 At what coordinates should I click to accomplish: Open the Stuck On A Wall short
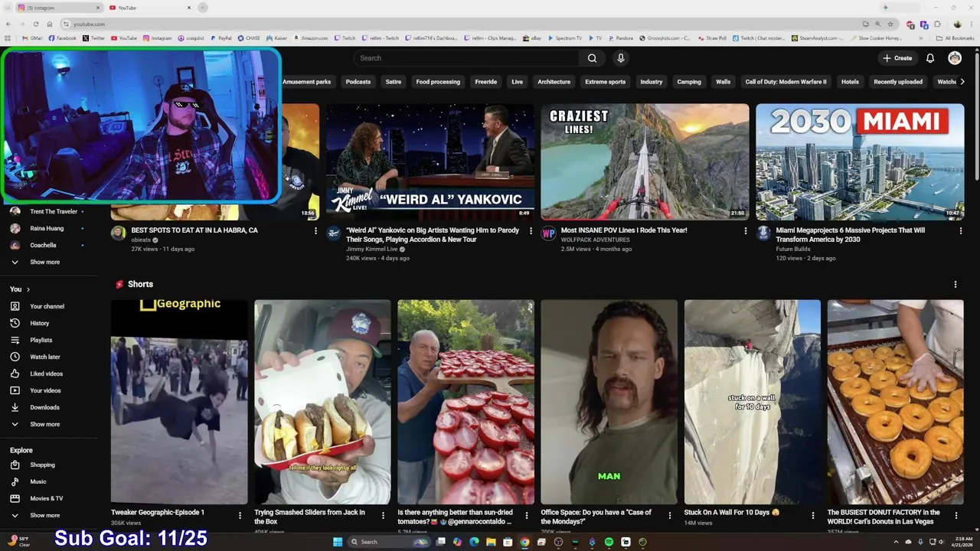coord(752,402)
